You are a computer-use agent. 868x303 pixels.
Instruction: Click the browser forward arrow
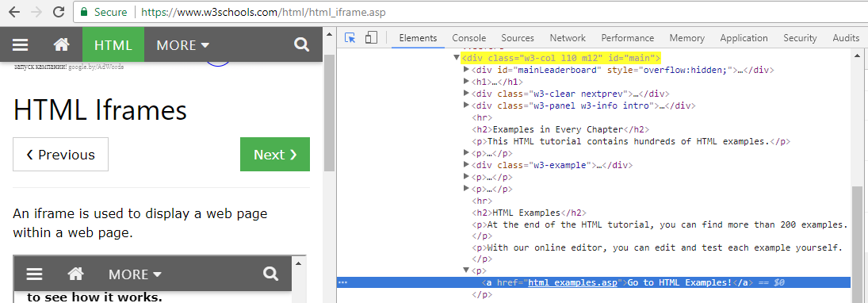click(x=36, y=12)
